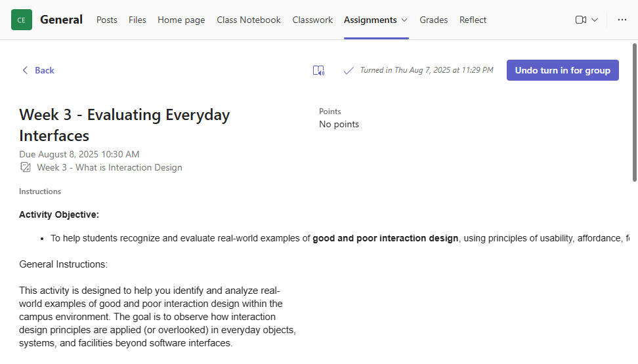The width and height of the screenshot is (638, 364).
Task: Select the Classwork tab
Action: click(312, 20)
